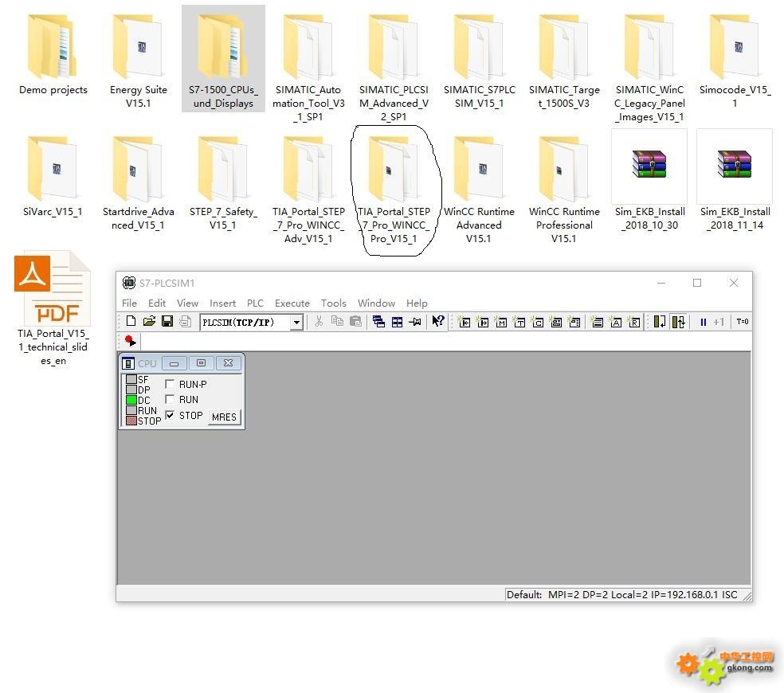This screenshot has height=693, width=784.
Task: Select the SiVarc_V15_1 folder
Action: click(x=53, y=175)
